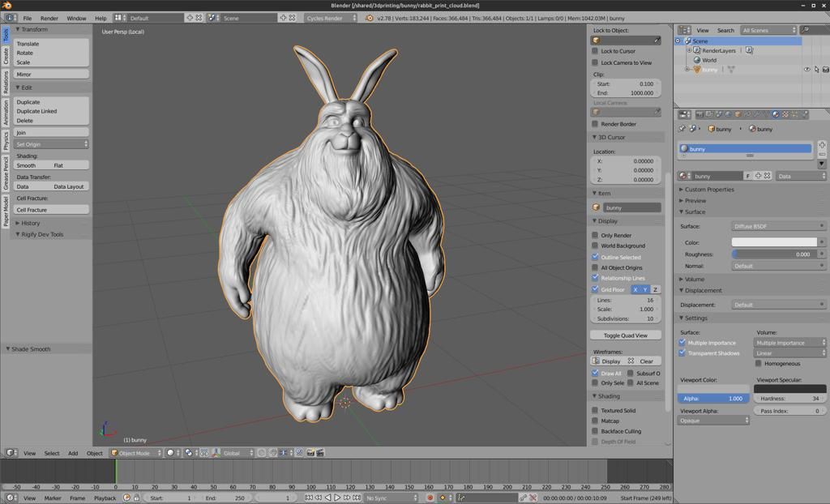Click the Cell Fracture button
The height and width of the screenshot is (504, 830).
51,210
